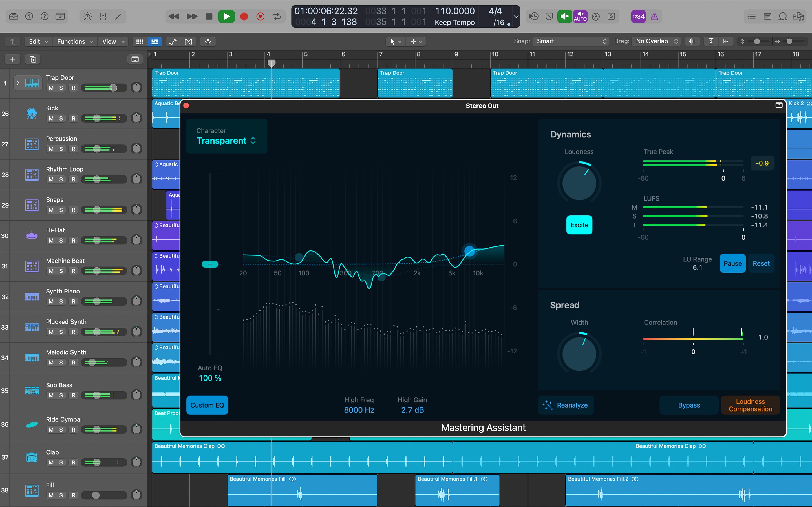Open the Functions menu in menu bar
The height and width of the screenshot is (507, 812).
pyautogui.click(x=75, y=41)
